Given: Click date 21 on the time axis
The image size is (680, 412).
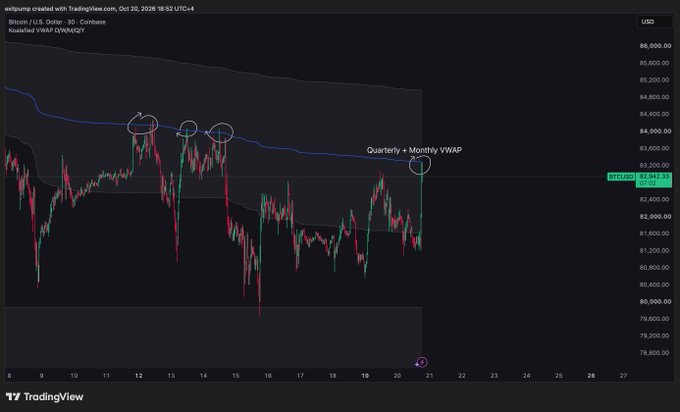Looking at the screenshot, I should (429, 376).
